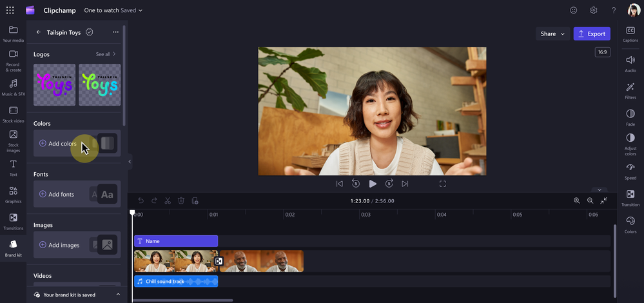
Task: Open the Text sidebar tab
Action: tap(13, 168)
